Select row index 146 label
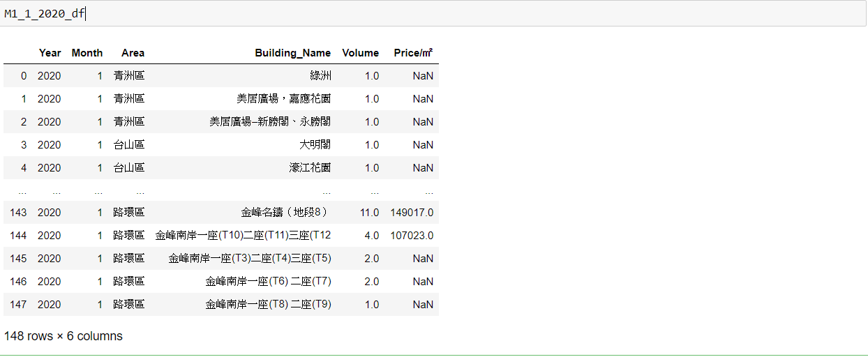The image size is (868, 357). click(19, 282)
